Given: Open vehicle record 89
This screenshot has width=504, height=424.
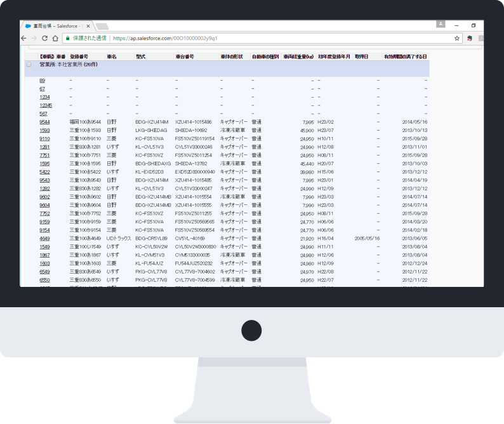Looking at the screenshot, I should click(x=42, y=81).
